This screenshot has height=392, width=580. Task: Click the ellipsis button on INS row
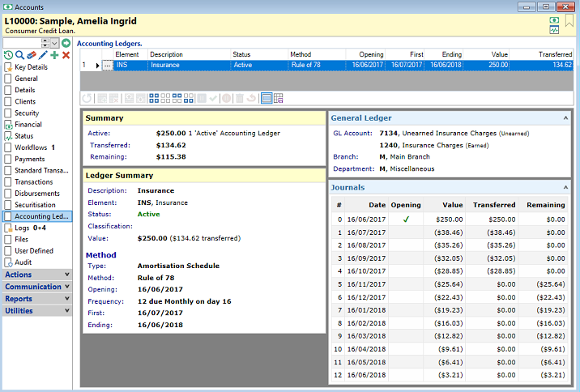(107, 65)
